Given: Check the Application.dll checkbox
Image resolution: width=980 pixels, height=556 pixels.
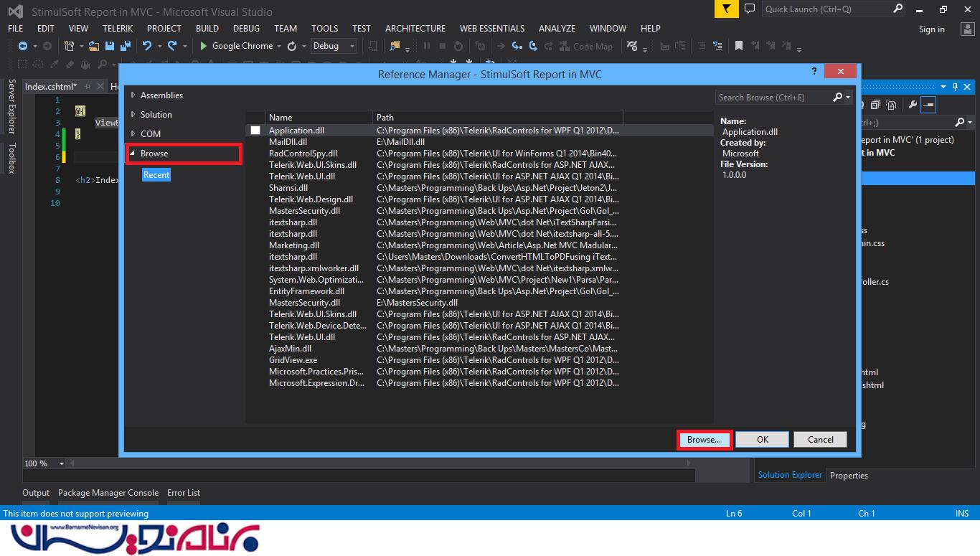Looking at the screenshot, I should point(255,131).
